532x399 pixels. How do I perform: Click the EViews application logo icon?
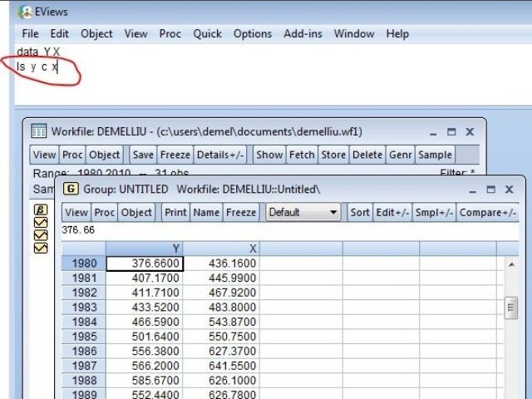pos(26,12)
